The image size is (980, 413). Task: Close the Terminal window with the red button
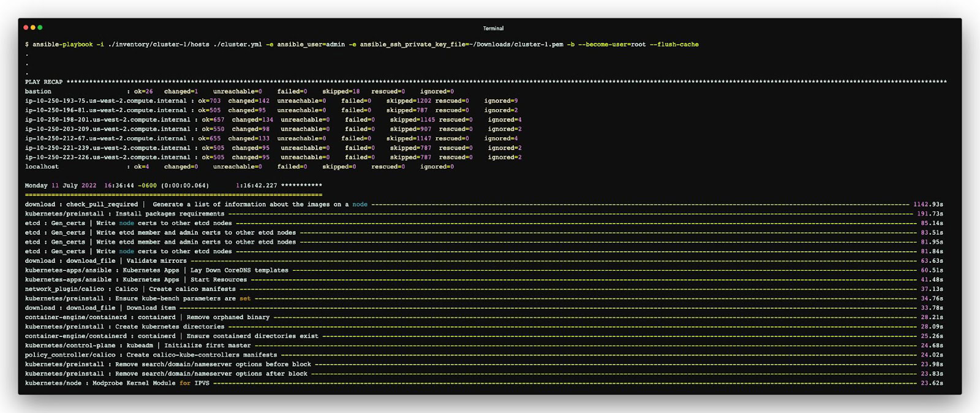(x=26, y=28)
